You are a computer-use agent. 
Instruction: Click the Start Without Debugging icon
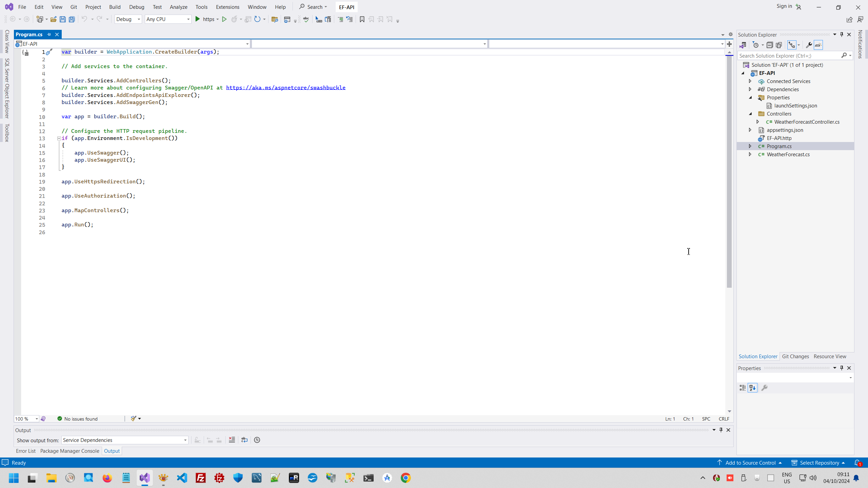224,19
